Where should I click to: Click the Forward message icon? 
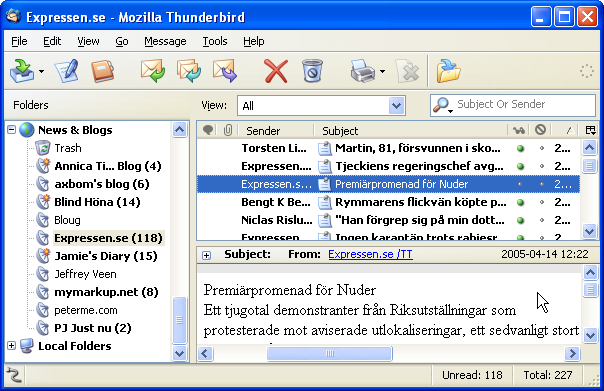225,71
